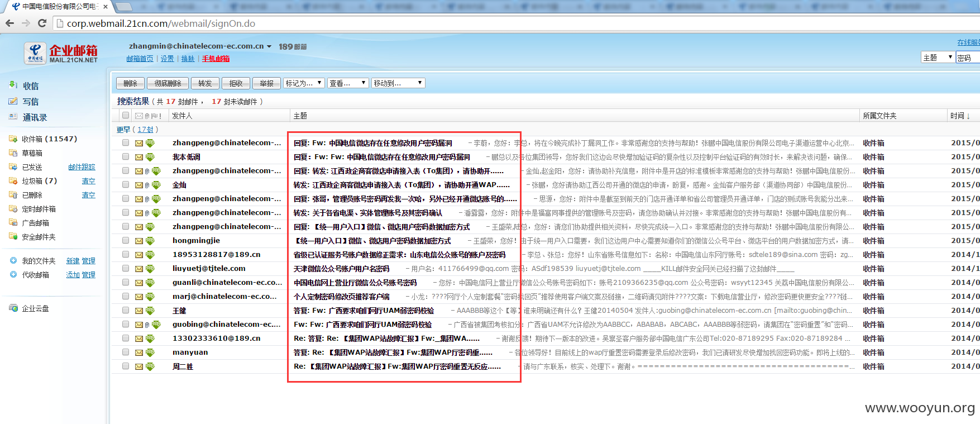
Task: Sort by 主题 column header
Action: coord(300,116)
